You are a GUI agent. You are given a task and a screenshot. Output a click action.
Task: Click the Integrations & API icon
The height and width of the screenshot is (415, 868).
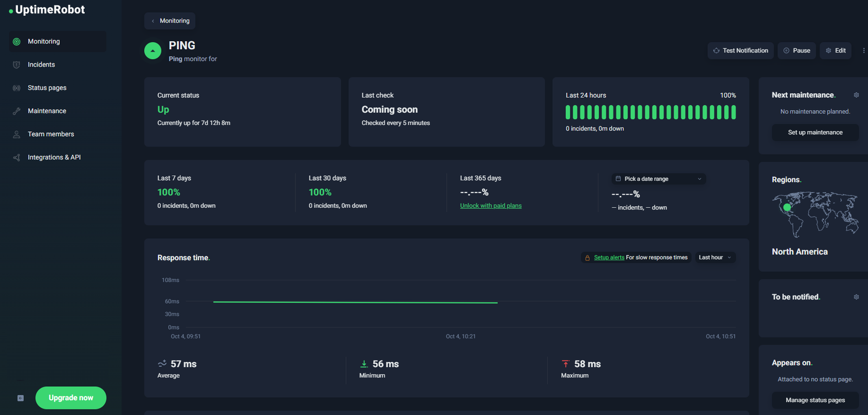[x=17, y=158]
